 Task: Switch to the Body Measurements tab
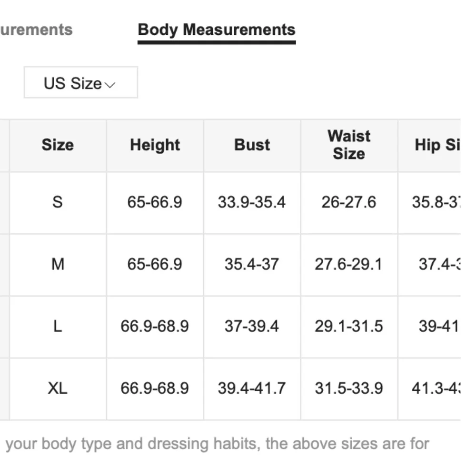coord(217,30)
